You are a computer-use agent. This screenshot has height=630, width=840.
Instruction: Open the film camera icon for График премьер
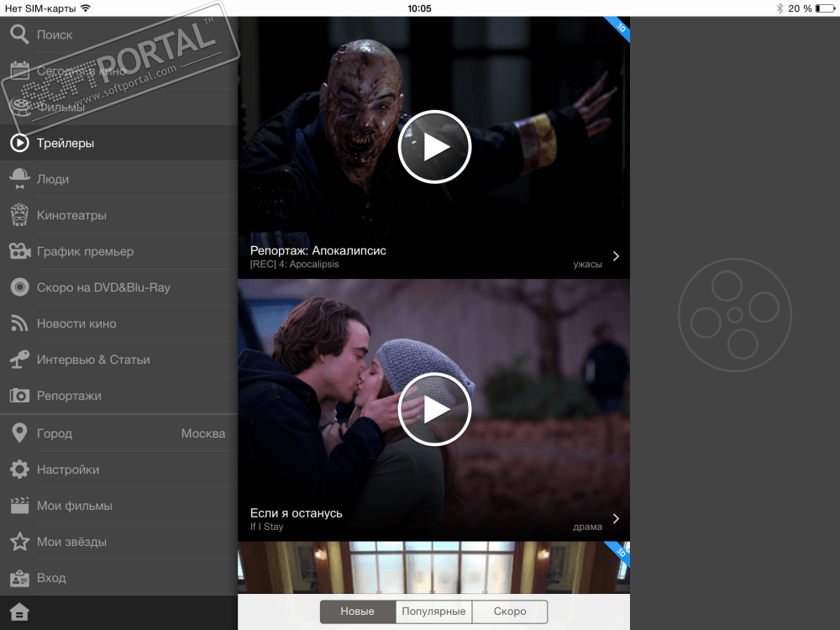(20, 251)
